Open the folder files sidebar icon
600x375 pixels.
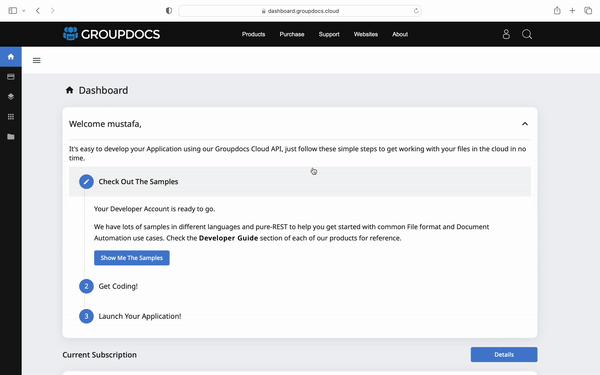tap(11, 137)
